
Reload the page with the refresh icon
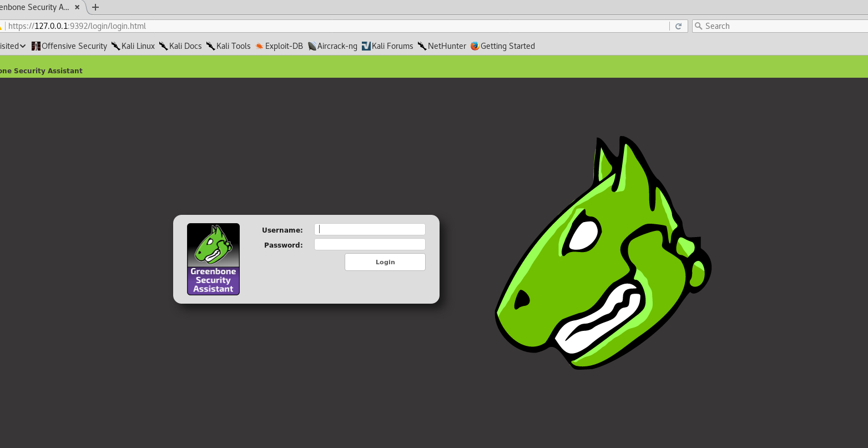(x=678, y=26)
